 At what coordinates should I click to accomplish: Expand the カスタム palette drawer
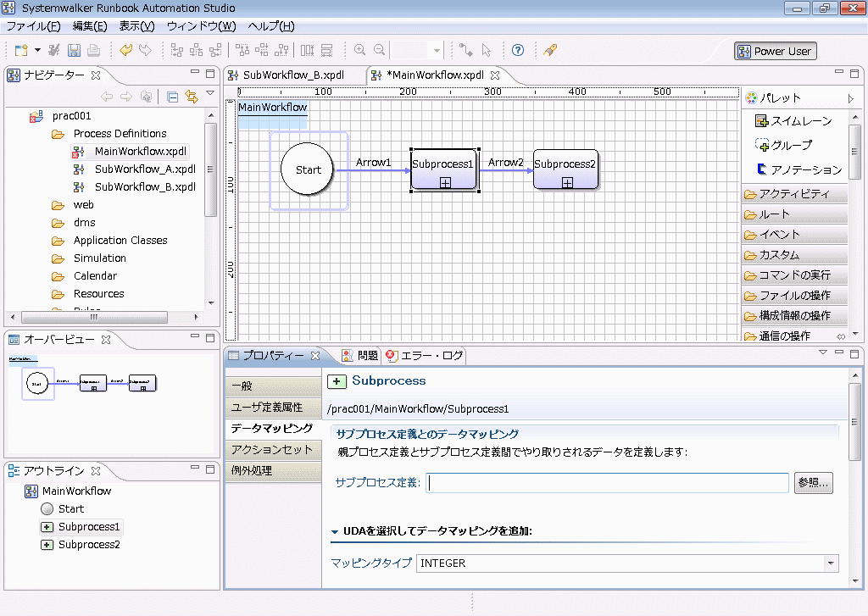click(794, 254)
